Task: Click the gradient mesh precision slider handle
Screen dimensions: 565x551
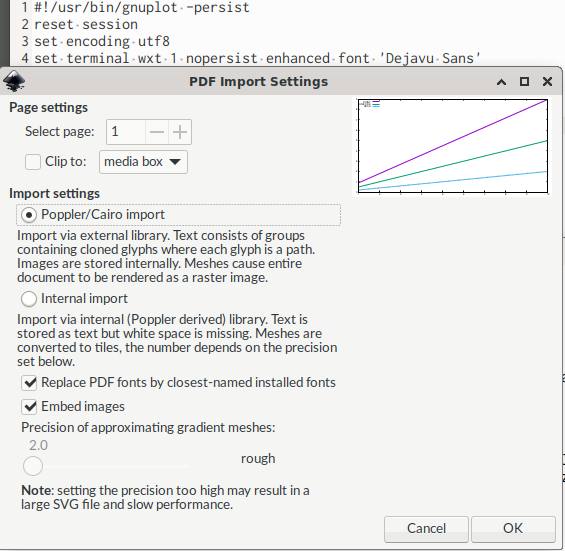Action: (x=33, y=466)
